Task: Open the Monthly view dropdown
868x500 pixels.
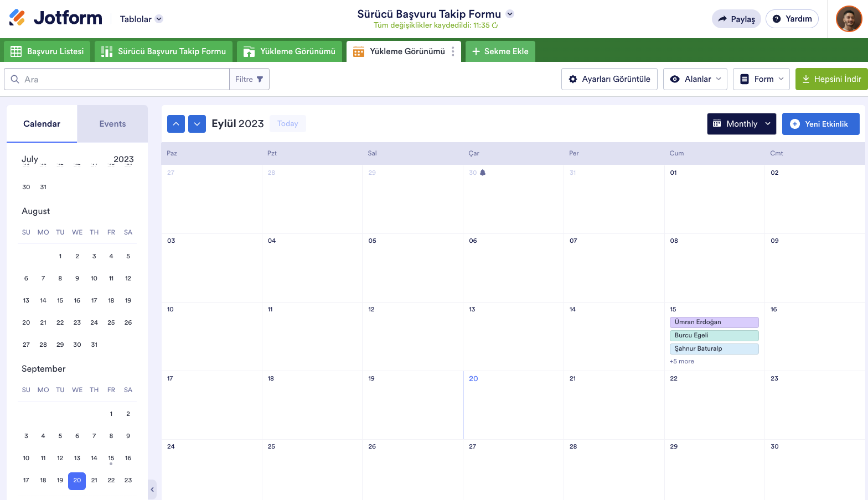Action: point(741,124)
